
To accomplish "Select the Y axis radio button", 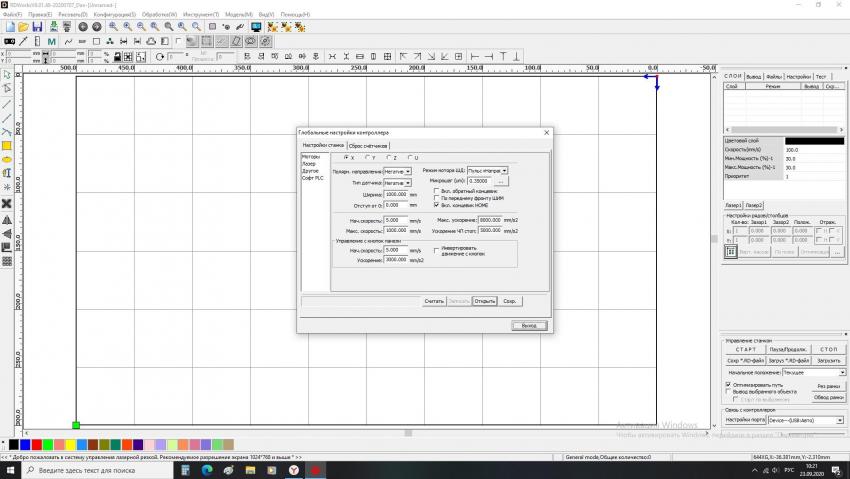I will (367, 158).
